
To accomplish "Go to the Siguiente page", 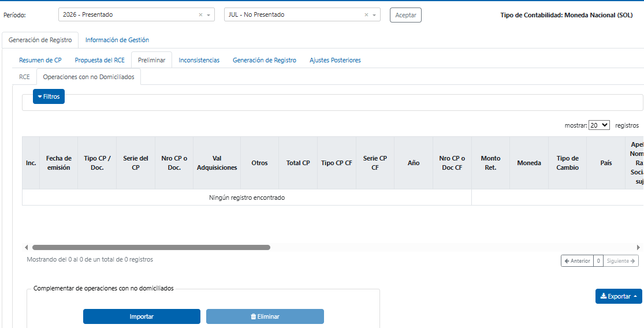I will coord(620,260).
